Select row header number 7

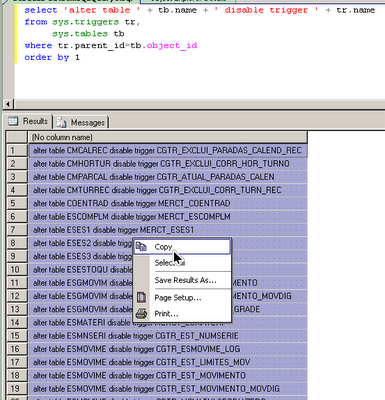[17, 230]
